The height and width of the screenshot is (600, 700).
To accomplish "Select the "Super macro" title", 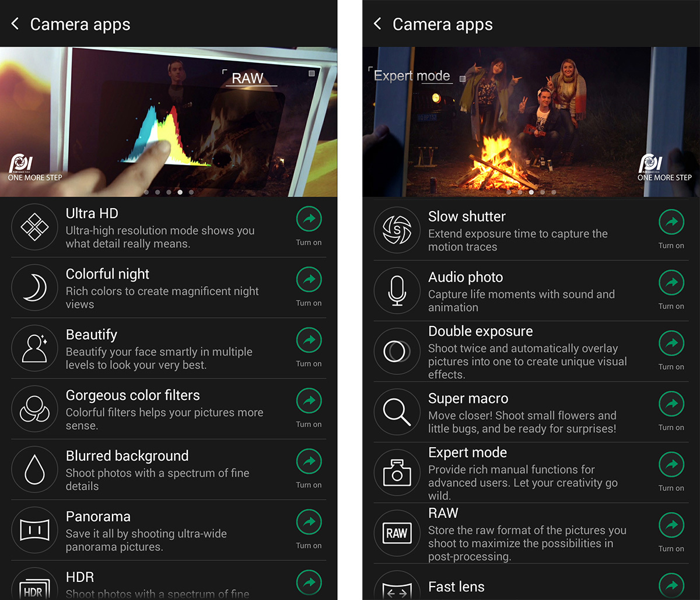I will [x=468, y=399].
